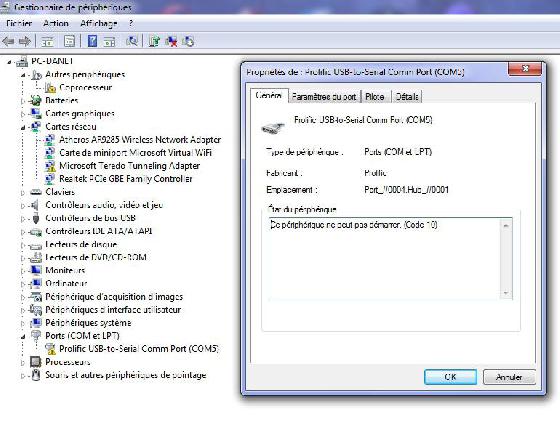Select the Coprocesseur warning device icon

[50, 88]
